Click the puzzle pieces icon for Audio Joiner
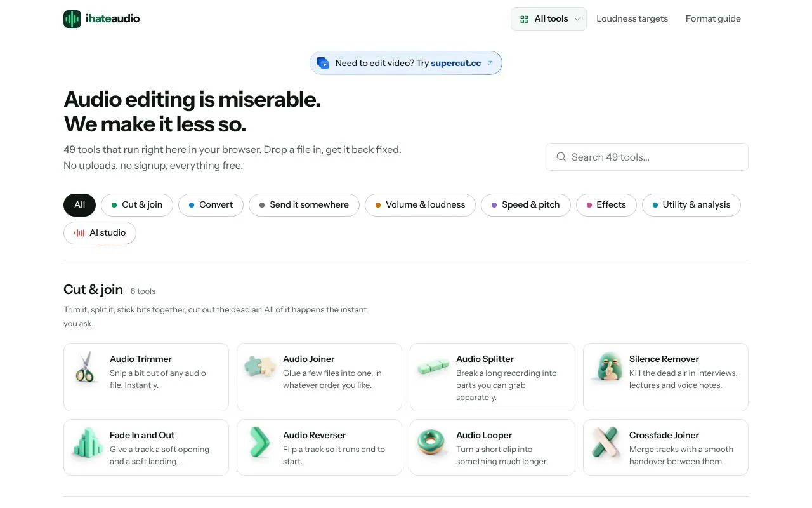The height and width of the screenshot is (508, 812). coord(260,366)
